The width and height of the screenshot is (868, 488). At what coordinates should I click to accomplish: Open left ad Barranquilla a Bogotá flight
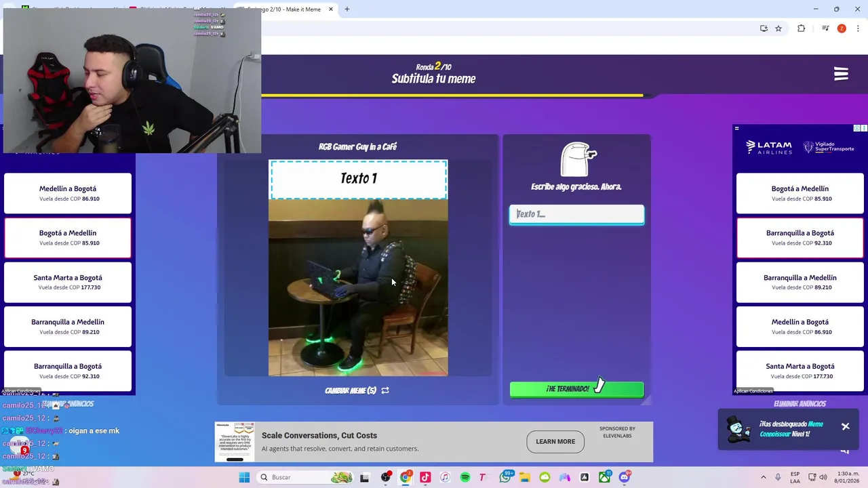(x=68, y=371)
